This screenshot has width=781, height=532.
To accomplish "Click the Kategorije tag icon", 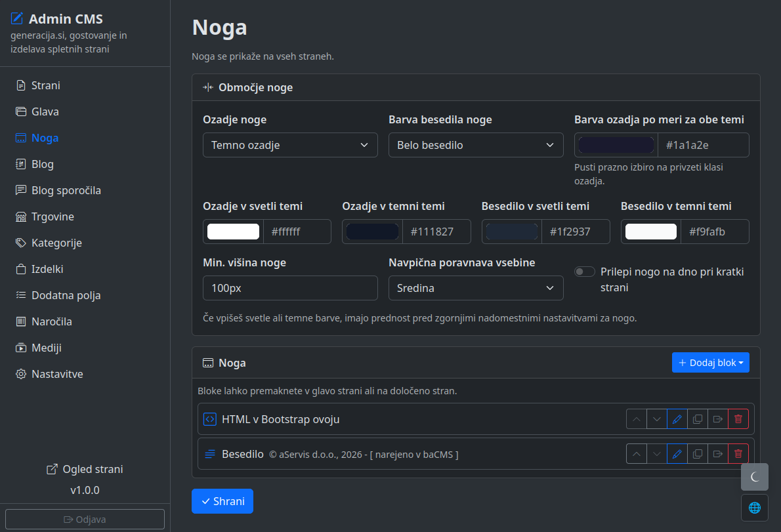I will coord(21,243).
